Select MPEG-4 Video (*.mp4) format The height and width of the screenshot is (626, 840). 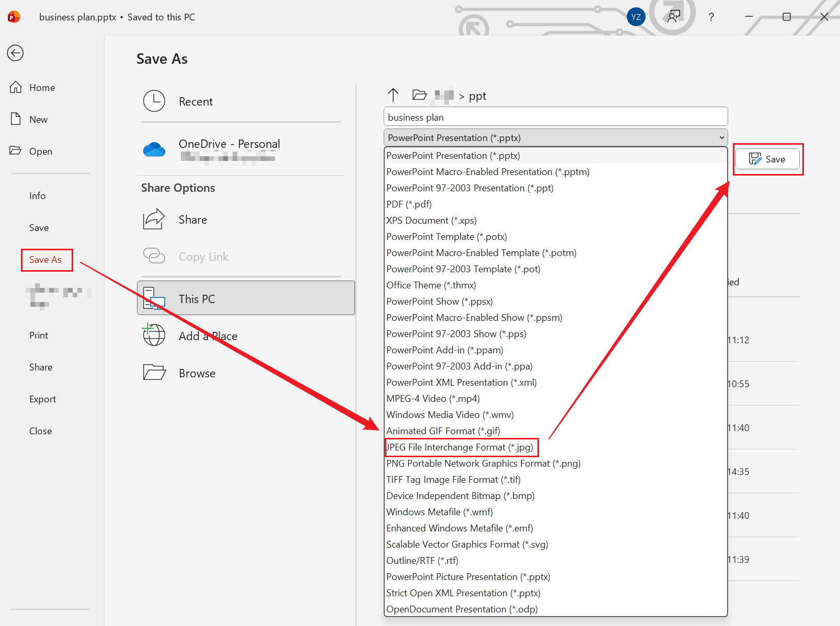433,399
